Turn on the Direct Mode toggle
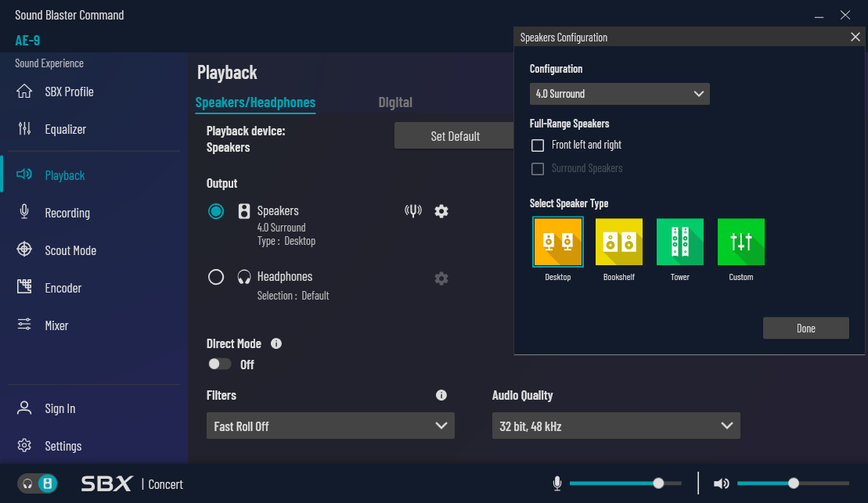Screen dimensions: 868x503 220,365
